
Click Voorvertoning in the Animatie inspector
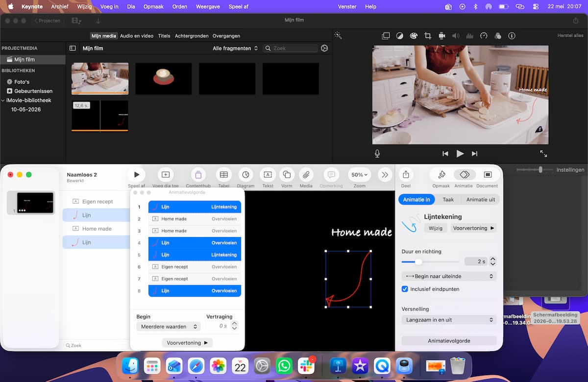point(474,228)
